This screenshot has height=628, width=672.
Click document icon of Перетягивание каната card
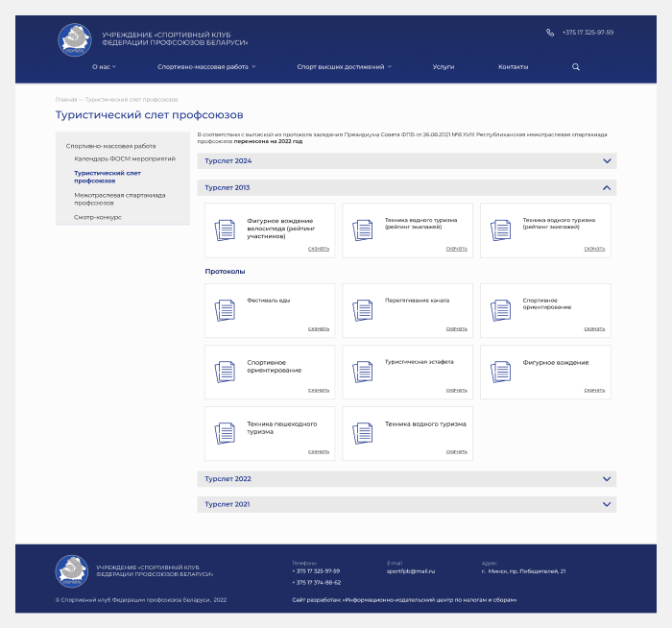[363, 310]
